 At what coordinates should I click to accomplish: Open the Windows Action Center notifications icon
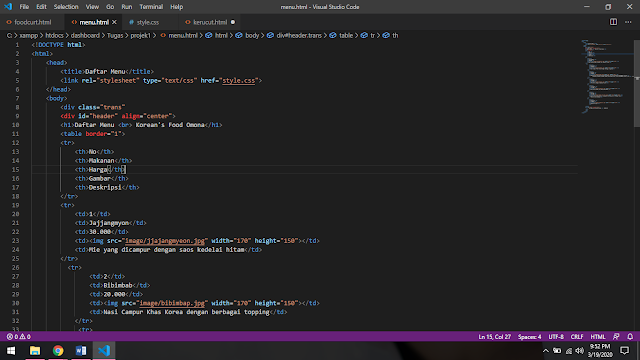click(624, 351)
